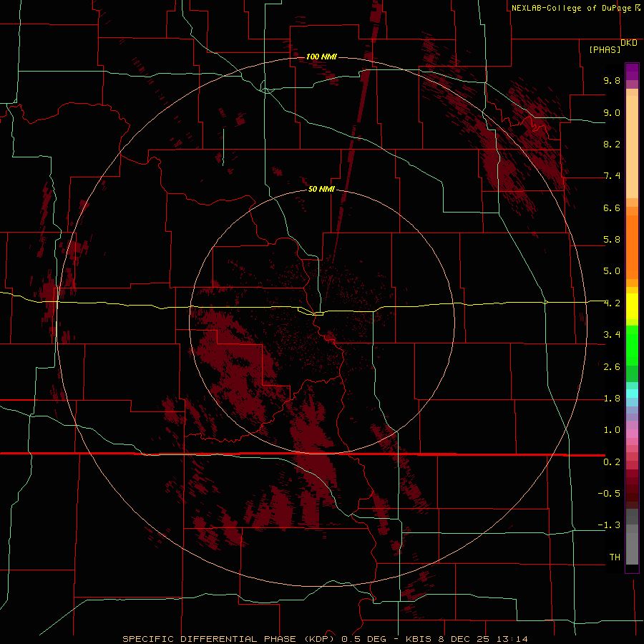Click the 9.8 value on the color scale
The image size is (644, 644).
point(612,80)
